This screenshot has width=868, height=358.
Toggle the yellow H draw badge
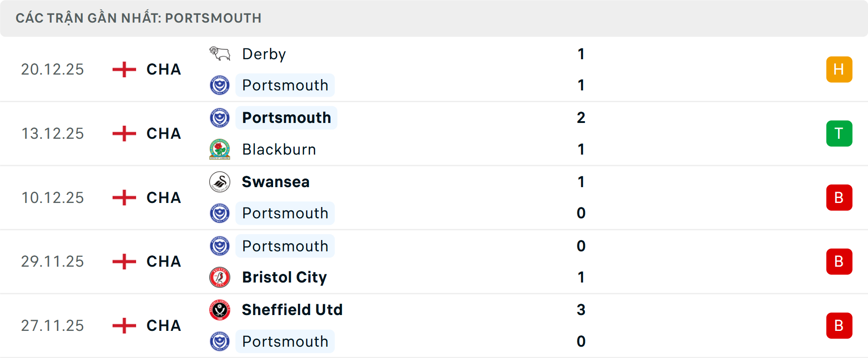(x=840, y=69)
